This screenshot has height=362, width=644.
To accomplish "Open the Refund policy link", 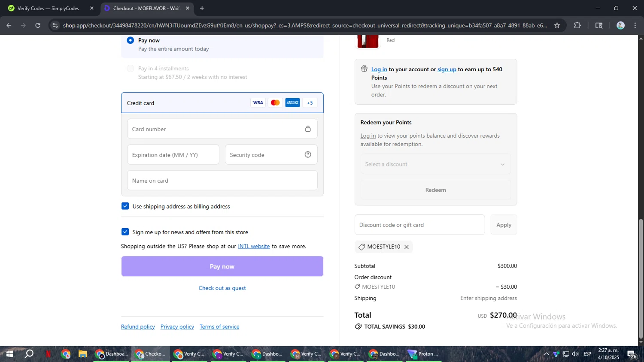I will click(138, 326).
